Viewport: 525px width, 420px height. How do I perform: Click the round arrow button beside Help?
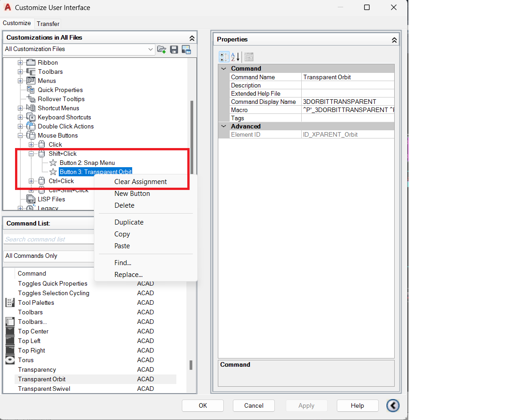pos(392,405)
